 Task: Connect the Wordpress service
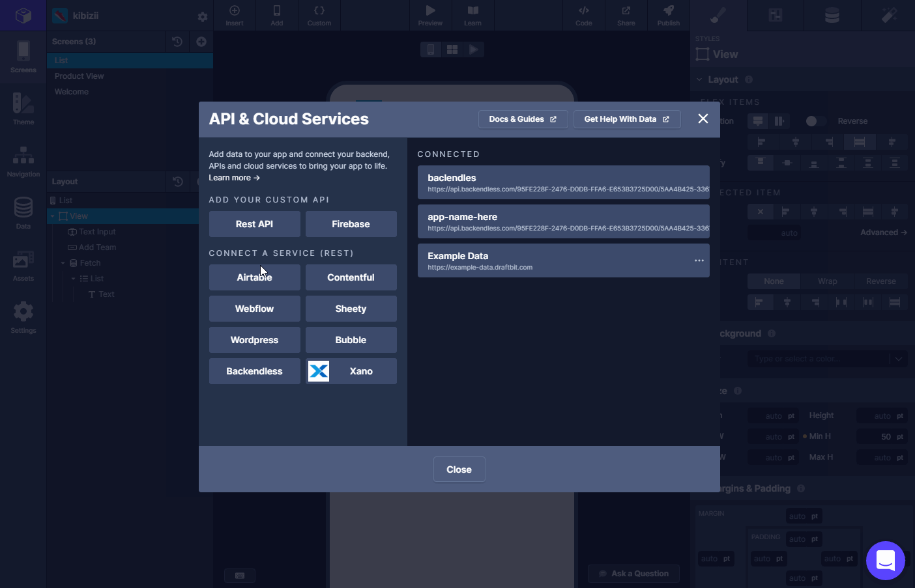tap(254, 340)
